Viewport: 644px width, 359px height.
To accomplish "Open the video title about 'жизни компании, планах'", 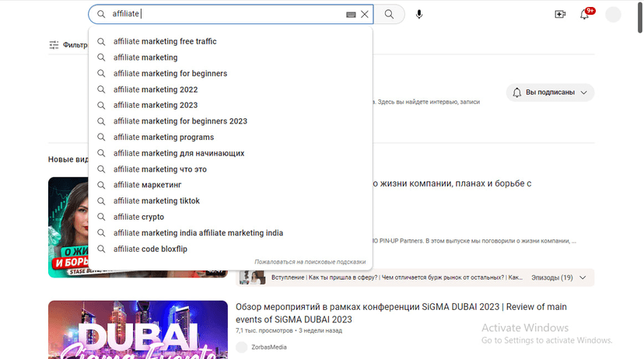I will click(452, 183).
